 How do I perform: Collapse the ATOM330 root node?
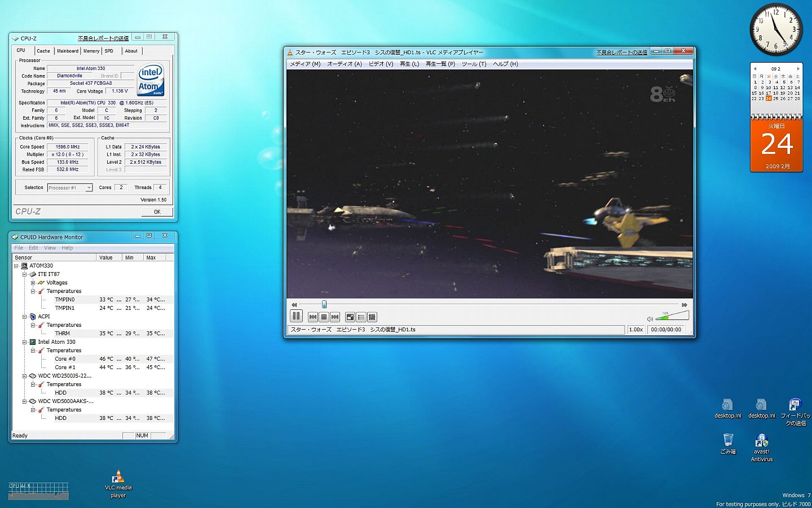(16, 266)
